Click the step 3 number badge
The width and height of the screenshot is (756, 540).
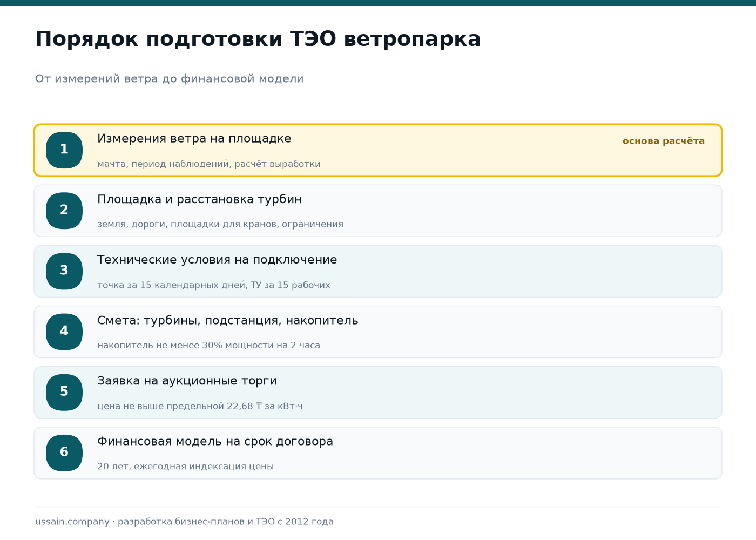coord(64,271)
